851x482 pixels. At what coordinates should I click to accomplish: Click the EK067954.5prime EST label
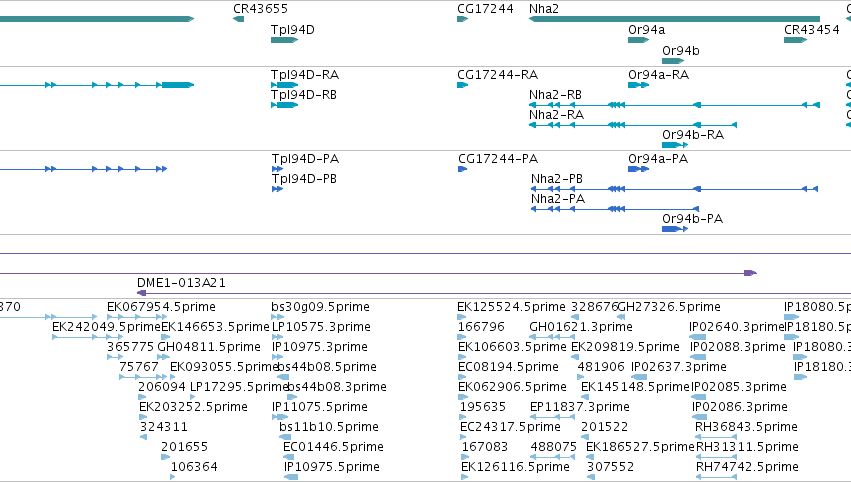click(x=161, y=307)
